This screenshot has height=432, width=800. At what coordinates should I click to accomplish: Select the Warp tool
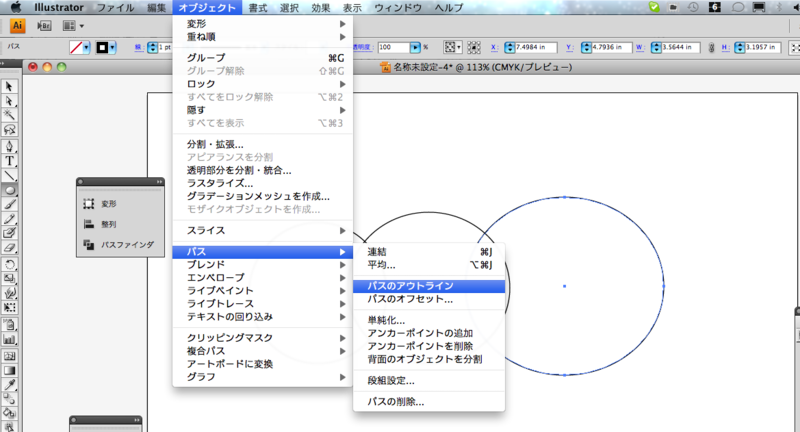coord(9,293)
